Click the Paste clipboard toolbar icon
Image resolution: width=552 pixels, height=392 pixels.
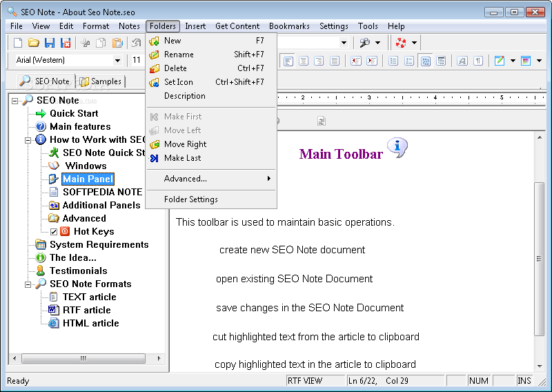[117, 43]
